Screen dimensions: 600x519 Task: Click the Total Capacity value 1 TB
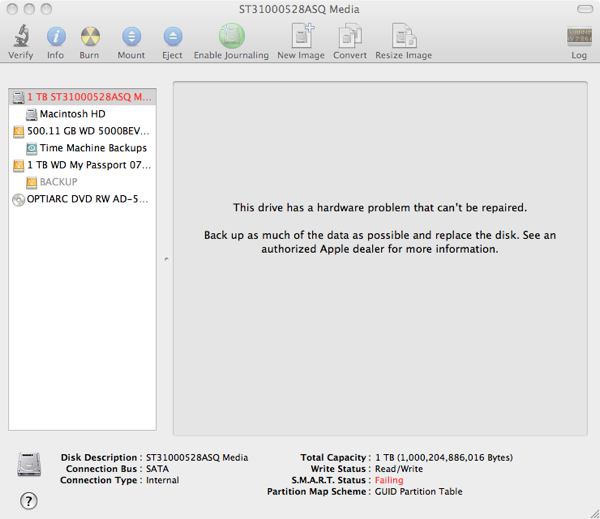[443, 457]
